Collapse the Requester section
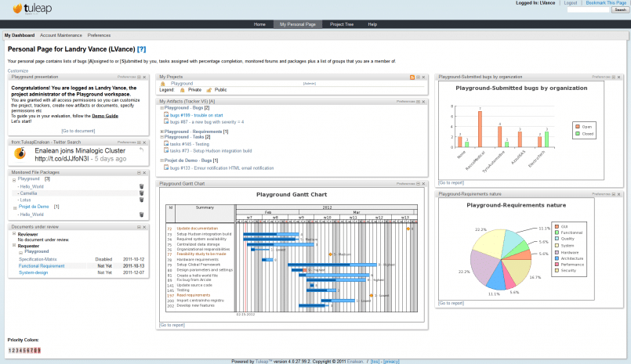The height and width of the screenshot is (364, 631). [14, 245]
